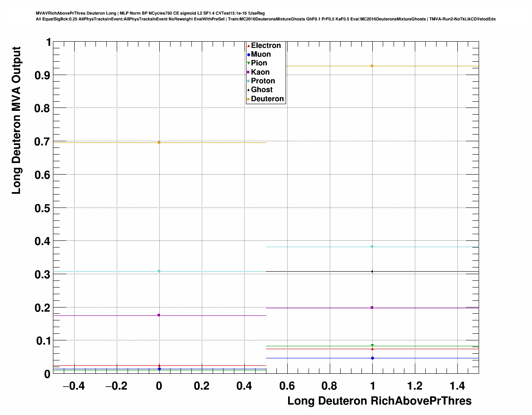
Task: Click the X-axis title Long Deuteron RichAbovePrThres
Action: coord(379,401)
